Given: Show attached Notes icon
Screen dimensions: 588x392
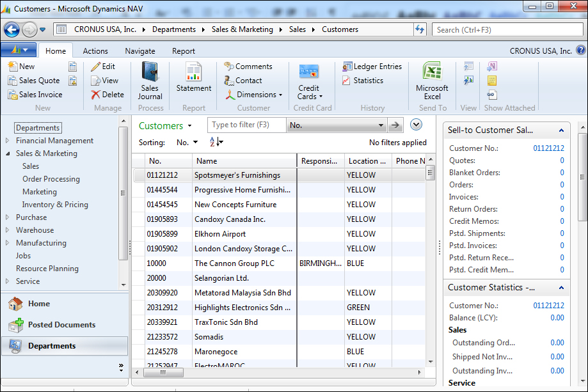Looking at the screenshot, I should pyautogui.click(x=492, y=81).
